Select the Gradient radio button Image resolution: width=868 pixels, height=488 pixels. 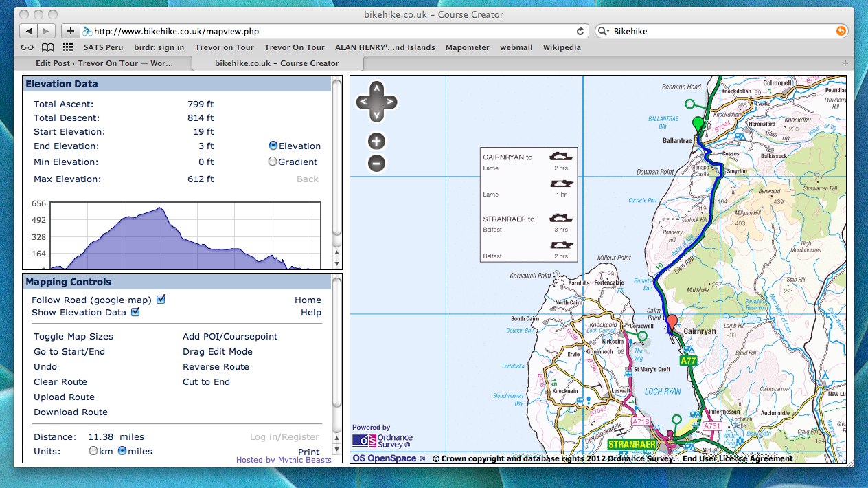[273, 162]
